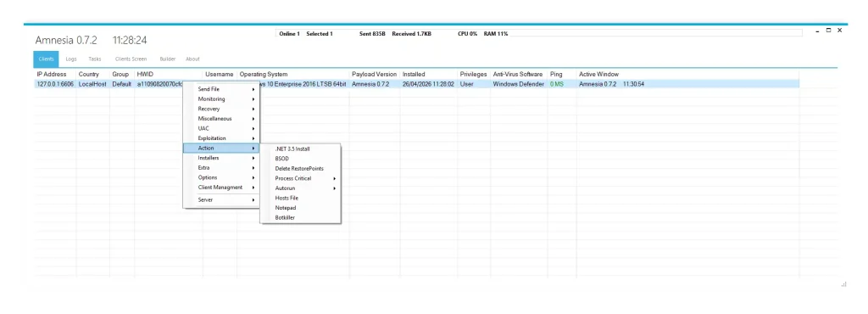
Task: Click the Online 1 status text
Action: (x=290, y=34)
